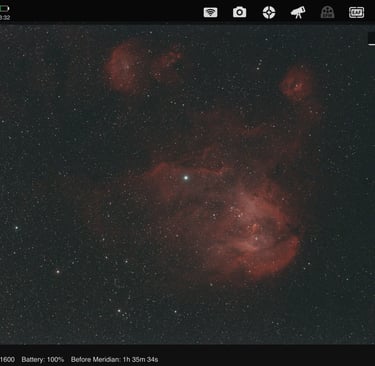375x366 pixels.
Task: Click the 1600 value in status bar
Action: tap(7, 360)
